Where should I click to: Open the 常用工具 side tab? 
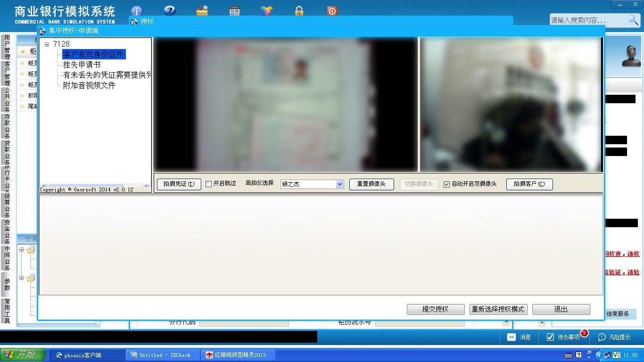(x=7, y=311)
